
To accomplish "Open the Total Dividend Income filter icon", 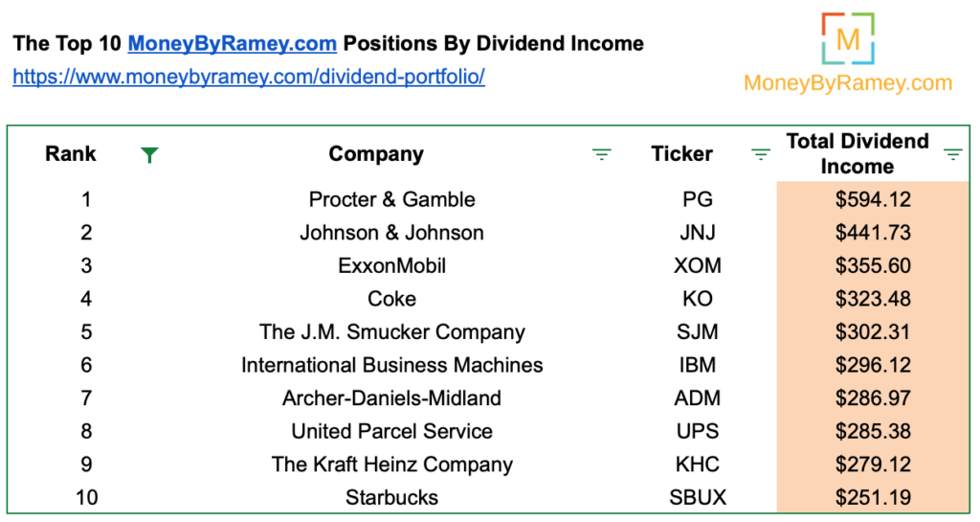I will (x=952, y=154).
